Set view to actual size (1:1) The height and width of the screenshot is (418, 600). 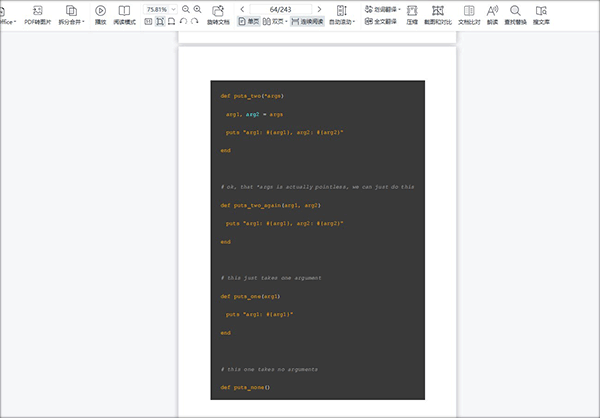[x=148, y=21]
